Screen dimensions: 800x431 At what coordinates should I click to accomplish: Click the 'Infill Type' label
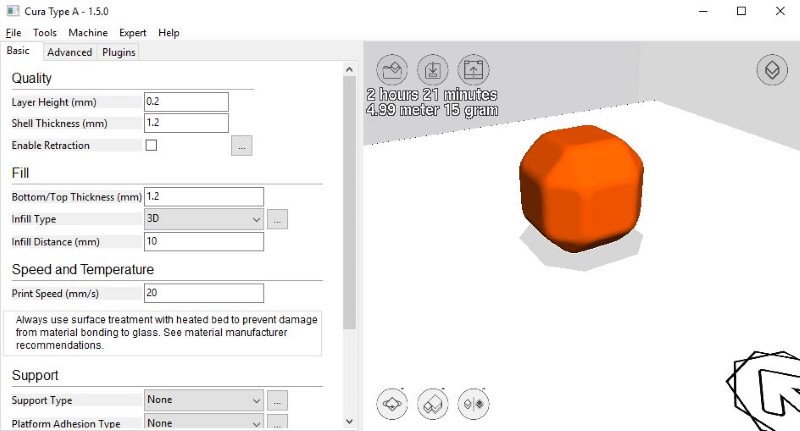point(34,219)
